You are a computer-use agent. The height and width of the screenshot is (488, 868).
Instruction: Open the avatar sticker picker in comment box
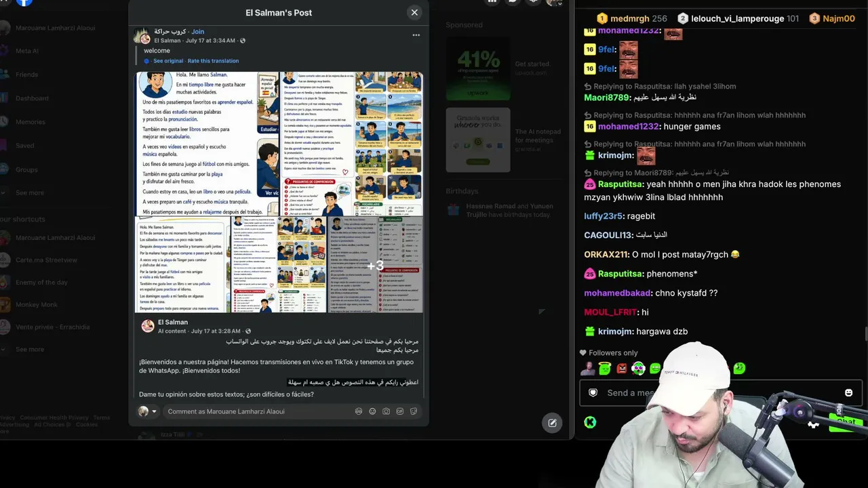359,411
